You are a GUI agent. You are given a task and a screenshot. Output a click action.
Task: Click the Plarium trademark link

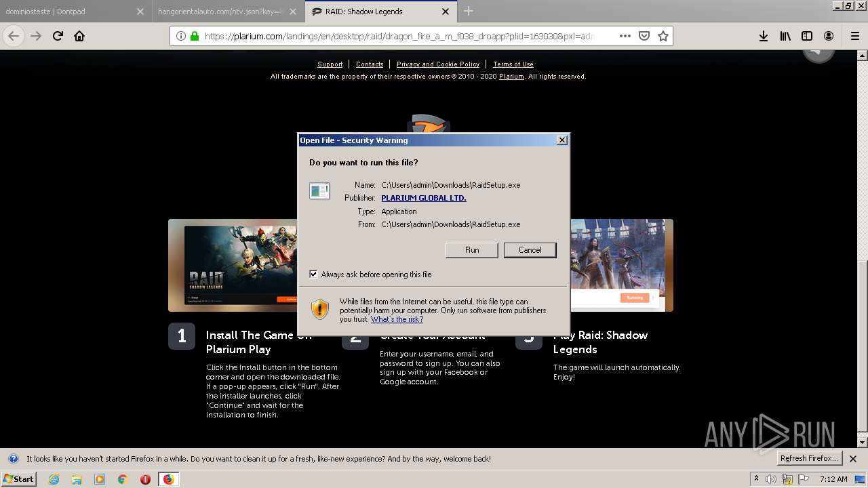pyautogui.click(x=511, y=77)
